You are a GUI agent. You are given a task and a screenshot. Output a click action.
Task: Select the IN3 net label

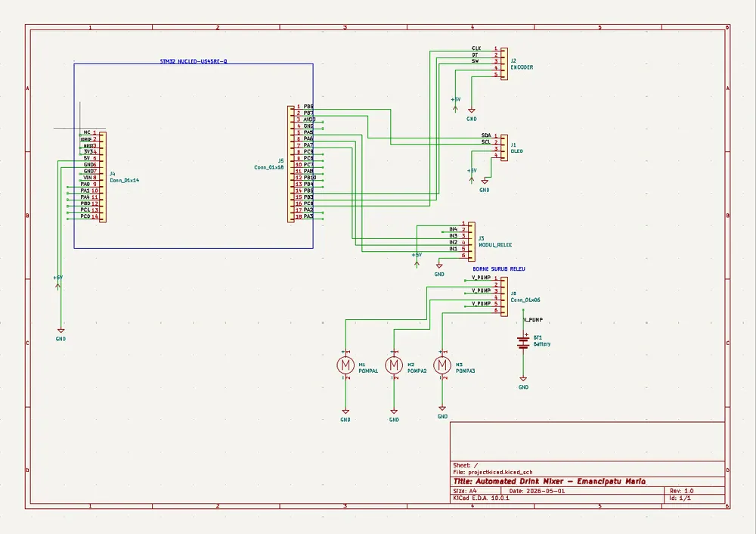click(453, 236)
